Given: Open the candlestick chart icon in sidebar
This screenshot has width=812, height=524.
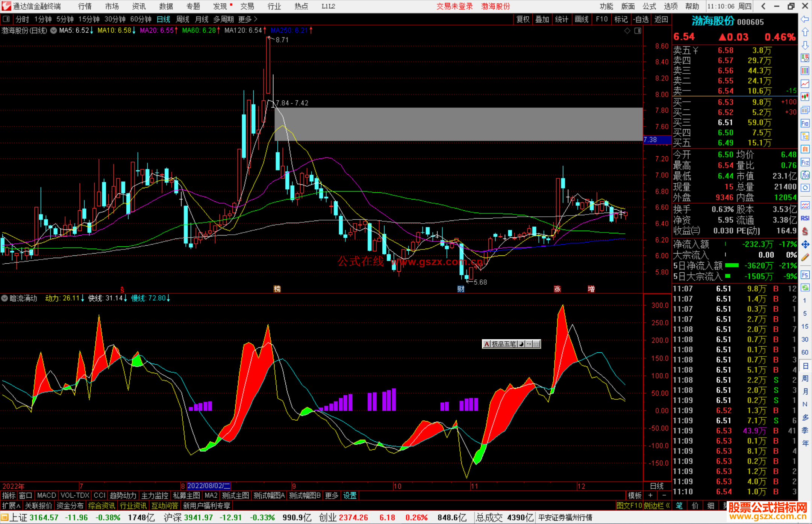Looking at the screenshot, I should (x=805, y=97).
